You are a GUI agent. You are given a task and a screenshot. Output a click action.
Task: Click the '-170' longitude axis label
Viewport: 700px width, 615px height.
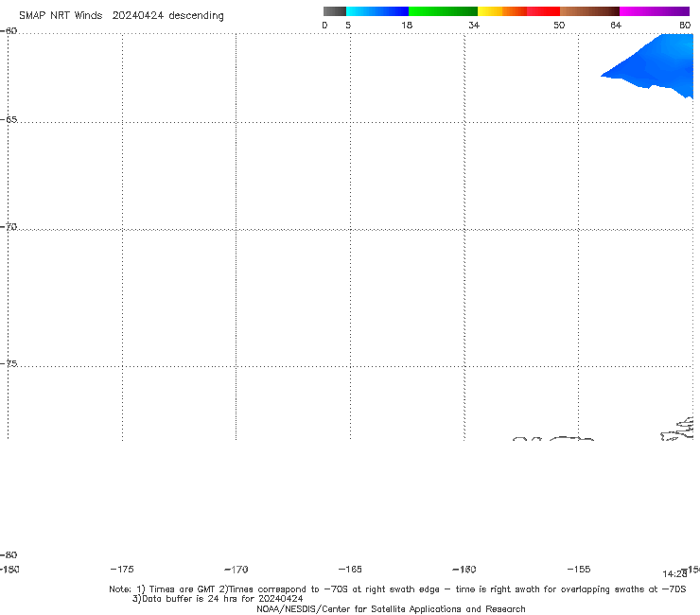236,570
